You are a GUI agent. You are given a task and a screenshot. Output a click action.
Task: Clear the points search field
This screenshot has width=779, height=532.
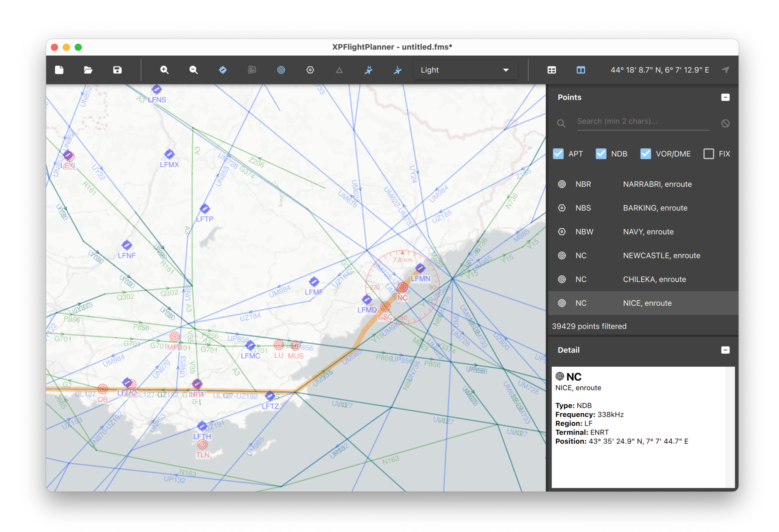click(x=725, y=123)
